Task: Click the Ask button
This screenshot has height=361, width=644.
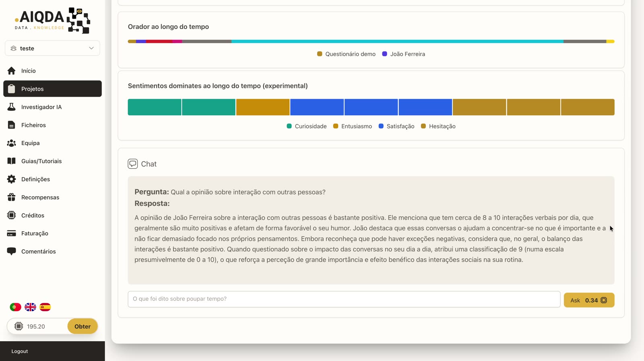Action: [x=589, y=300]
